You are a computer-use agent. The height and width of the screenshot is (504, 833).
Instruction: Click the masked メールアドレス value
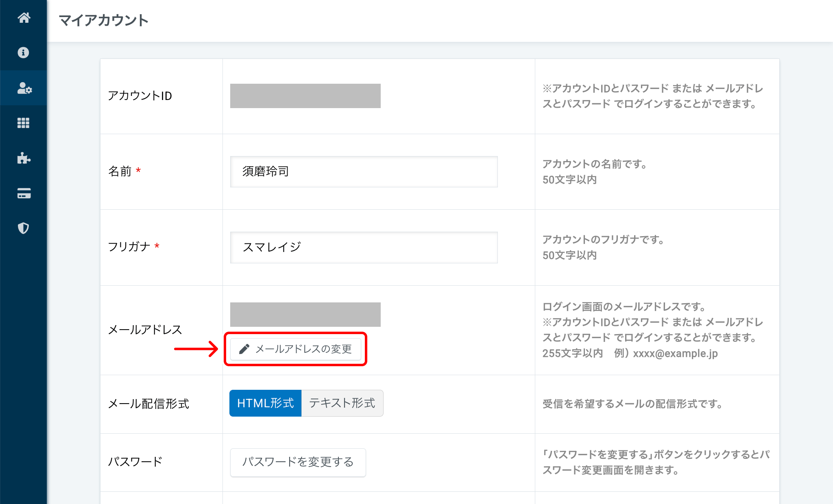(x=305, y=314)
